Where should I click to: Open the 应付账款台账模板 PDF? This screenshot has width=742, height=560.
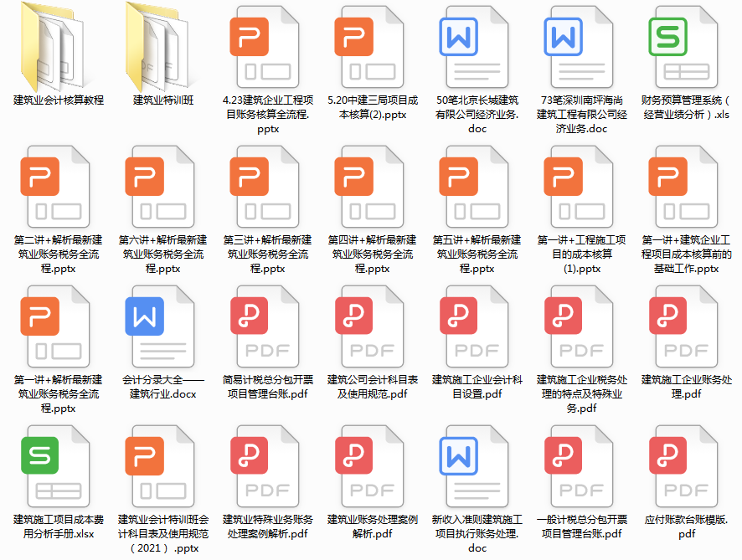coord(685,466)
